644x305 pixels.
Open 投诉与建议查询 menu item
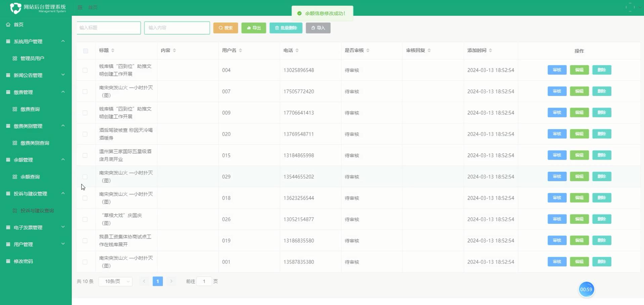click(x=36, y=211)
